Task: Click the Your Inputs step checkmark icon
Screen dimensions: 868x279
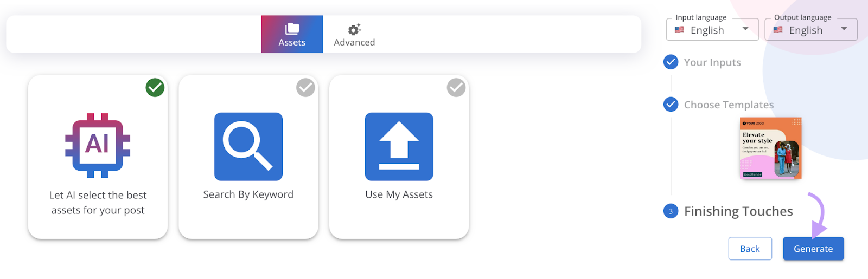Action: pos(671,62)
